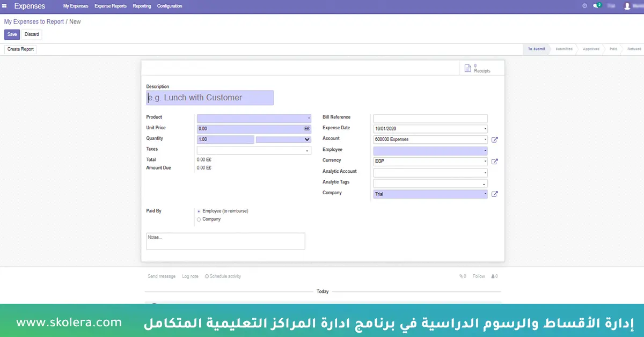Select Company as the Paid By option

199,219
